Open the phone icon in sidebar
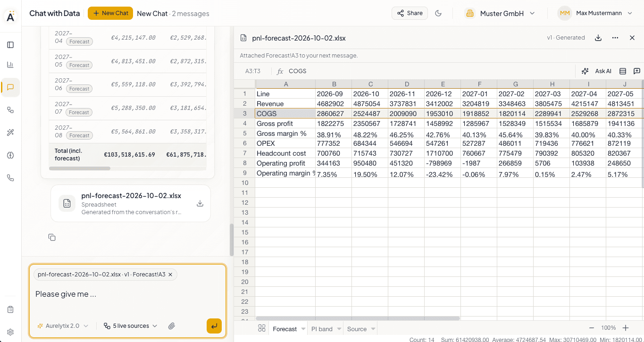 pyautogui.click(x=10, y=178)
